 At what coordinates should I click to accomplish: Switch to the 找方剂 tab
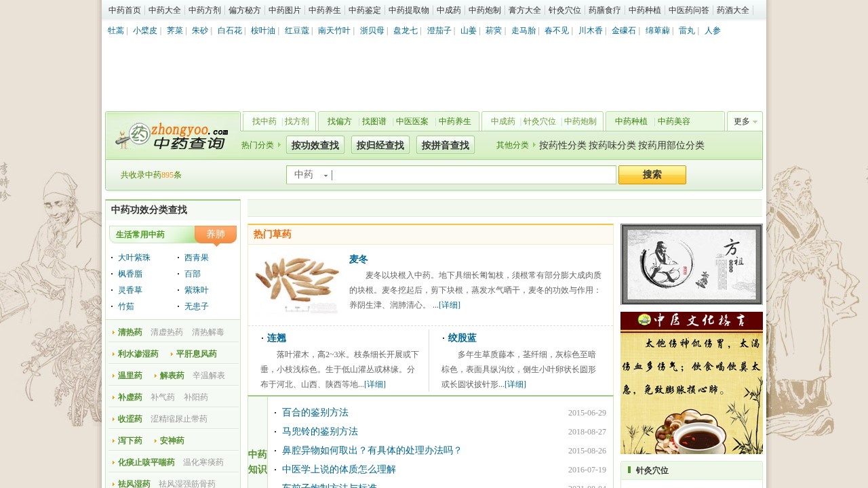coord(297,121)
